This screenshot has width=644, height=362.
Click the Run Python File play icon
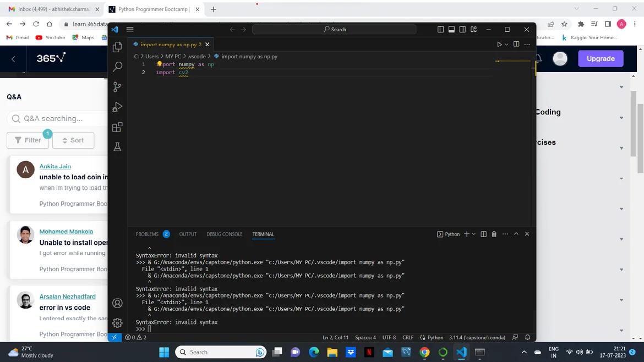(499, 45)
